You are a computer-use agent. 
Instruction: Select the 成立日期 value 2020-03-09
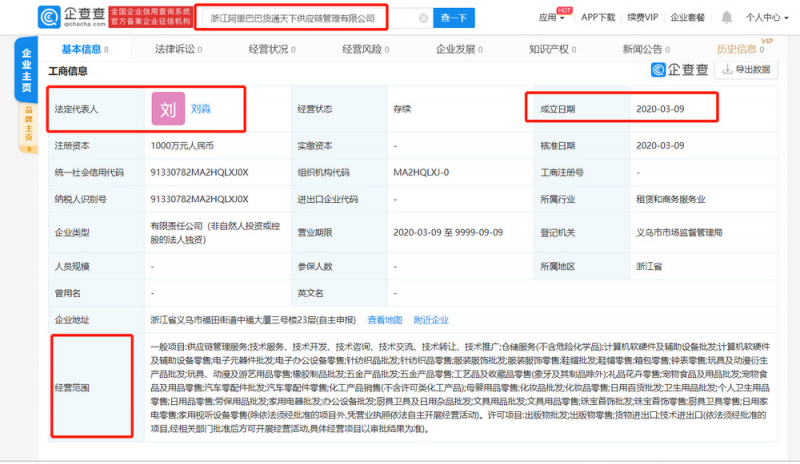[x=660, y=109]
